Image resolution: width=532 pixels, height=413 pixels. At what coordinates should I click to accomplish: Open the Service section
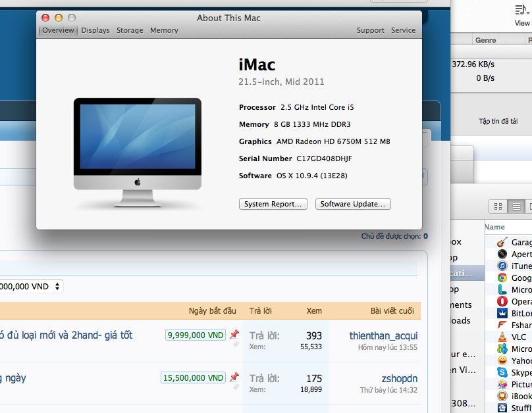403,30
